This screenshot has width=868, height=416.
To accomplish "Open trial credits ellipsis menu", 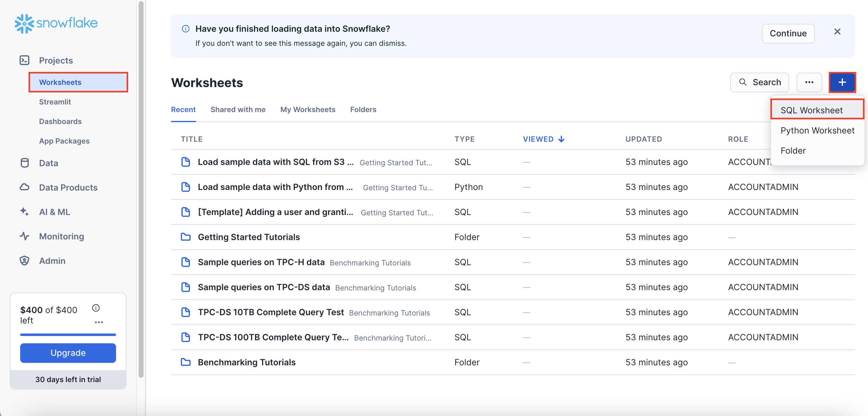I will click(x=98, y=322).
